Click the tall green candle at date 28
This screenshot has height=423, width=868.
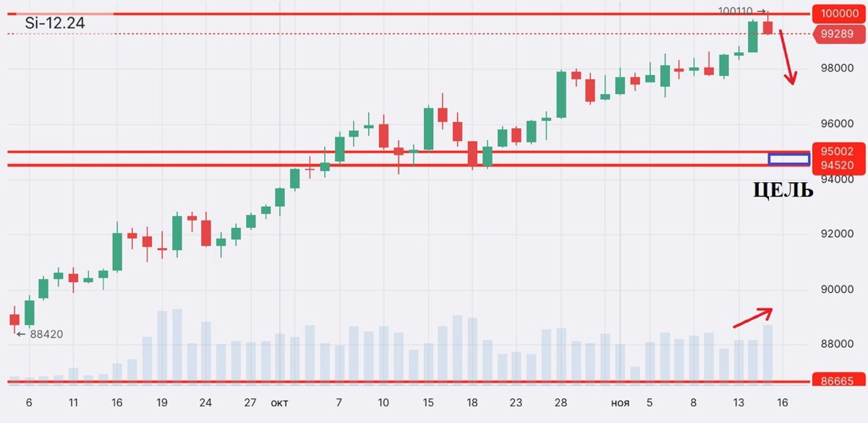pyautogui.click(x=561, y=94)
